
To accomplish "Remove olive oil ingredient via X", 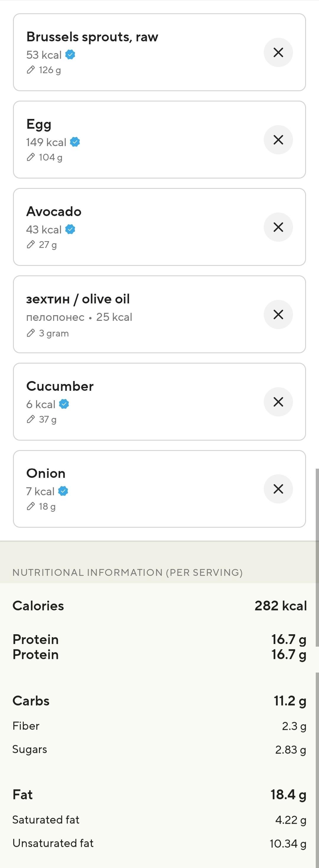I will pyautogui.click(x=278, y=314).
